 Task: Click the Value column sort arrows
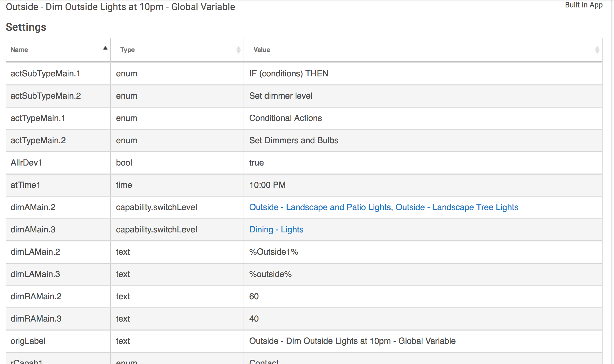tap(597, 50)
